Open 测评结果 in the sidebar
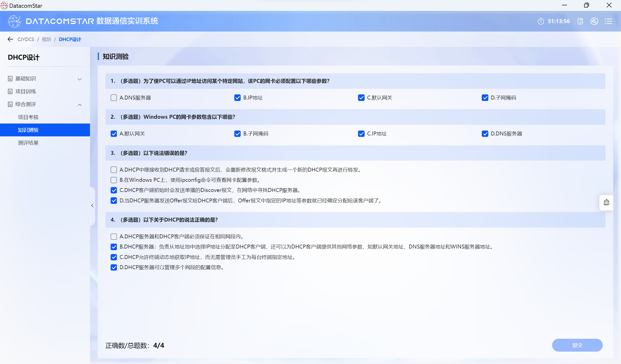The height and width of the screenshot is (364, 621). click(28, 143)
